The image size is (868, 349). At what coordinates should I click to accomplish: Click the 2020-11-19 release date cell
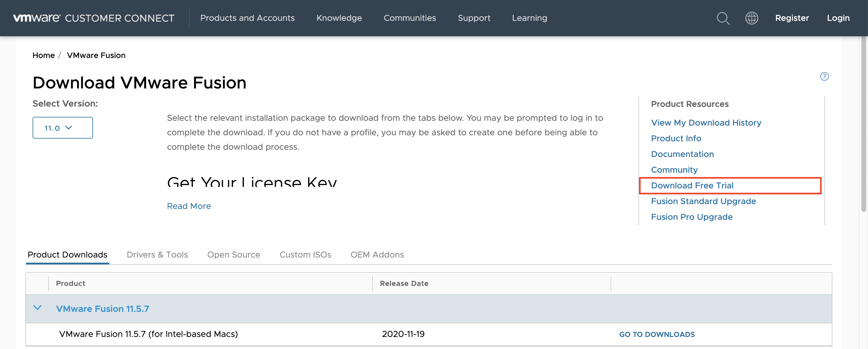(403, 334)
